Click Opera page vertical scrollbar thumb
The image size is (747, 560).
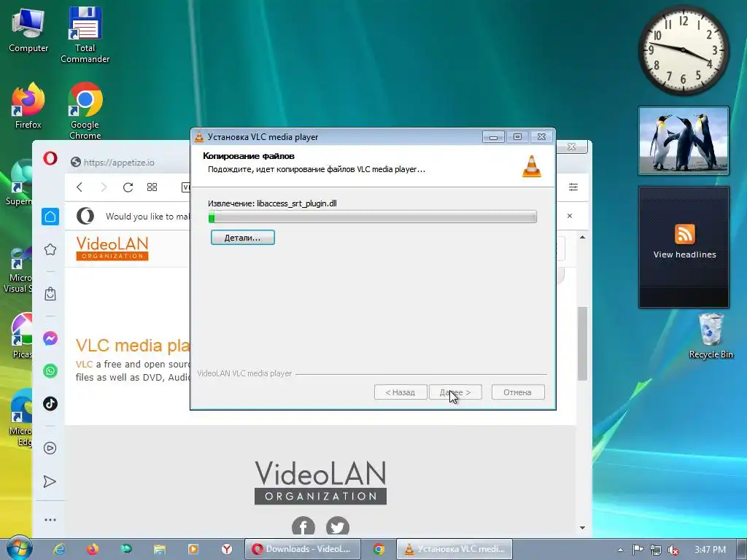582,343
